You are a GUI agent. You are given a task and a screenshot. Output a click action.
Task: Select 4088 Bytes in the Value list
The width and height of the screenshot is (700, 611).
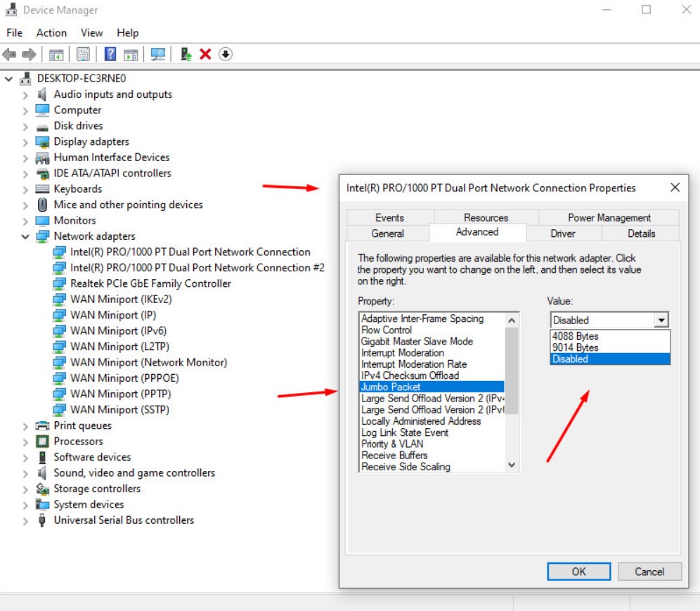click(610, 336)
